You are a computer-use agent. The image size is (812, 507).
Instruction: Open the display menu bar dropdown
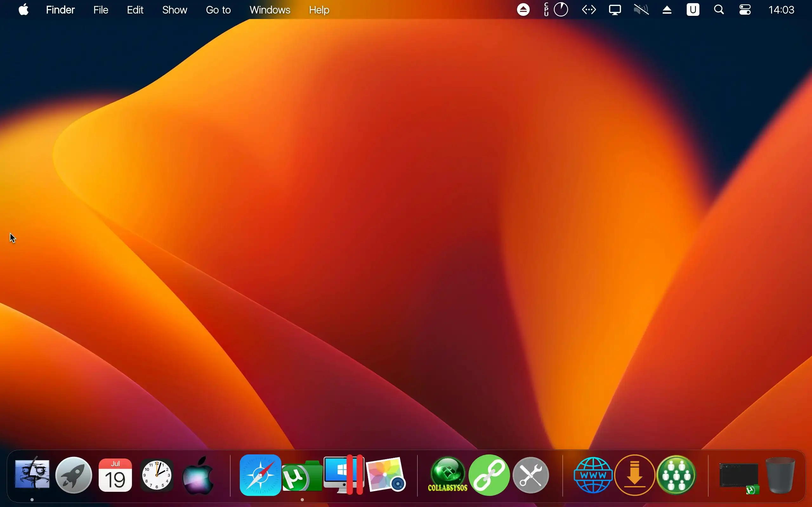pyautogui.click(x=615, y=10)
